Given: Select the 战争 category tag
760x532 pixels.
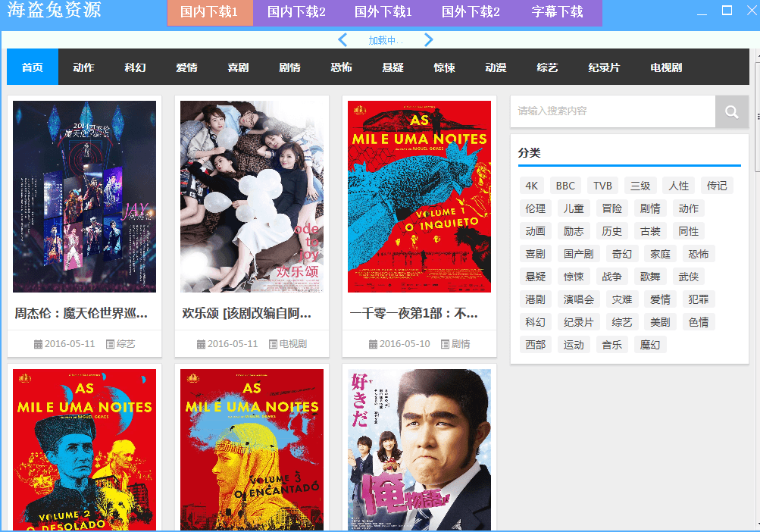Looking at the screenshot, I should tap(612, 277).
